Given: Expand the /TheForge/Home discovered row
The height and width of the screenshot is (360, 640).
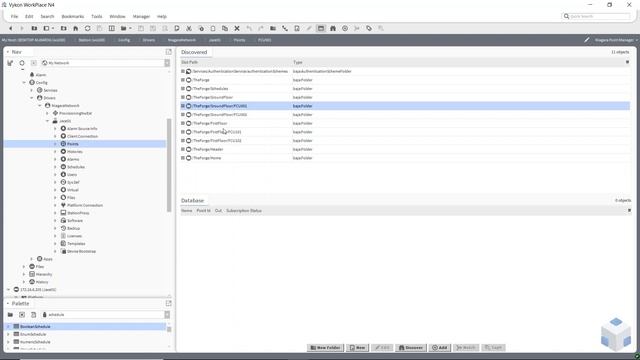Looking at the screenshot, I should (x=183, y=158).
